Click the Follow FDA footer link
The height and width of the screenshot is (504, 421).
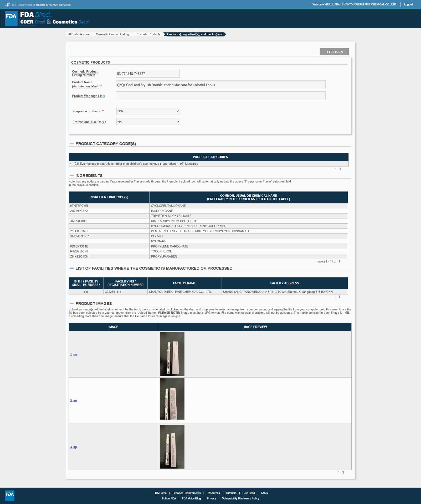coord(169,498)
